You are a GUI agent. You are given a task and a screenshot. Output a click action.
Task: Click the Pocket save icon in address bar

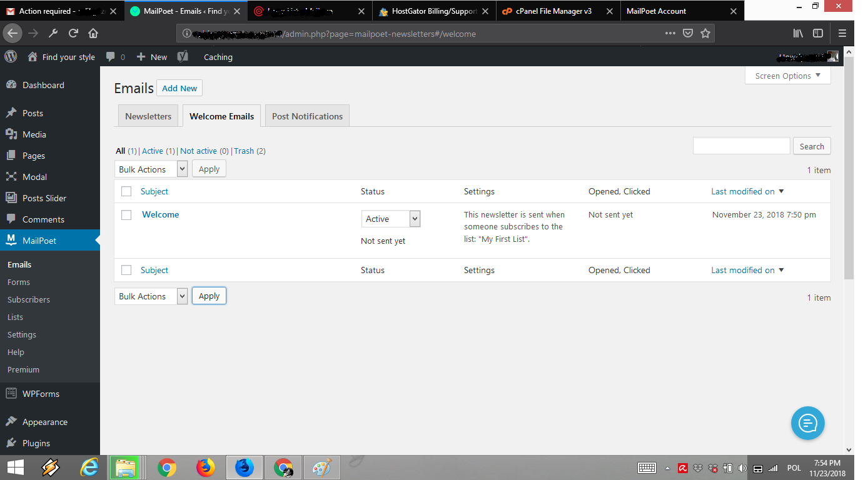pyautogui.click(x=688, y=33)
